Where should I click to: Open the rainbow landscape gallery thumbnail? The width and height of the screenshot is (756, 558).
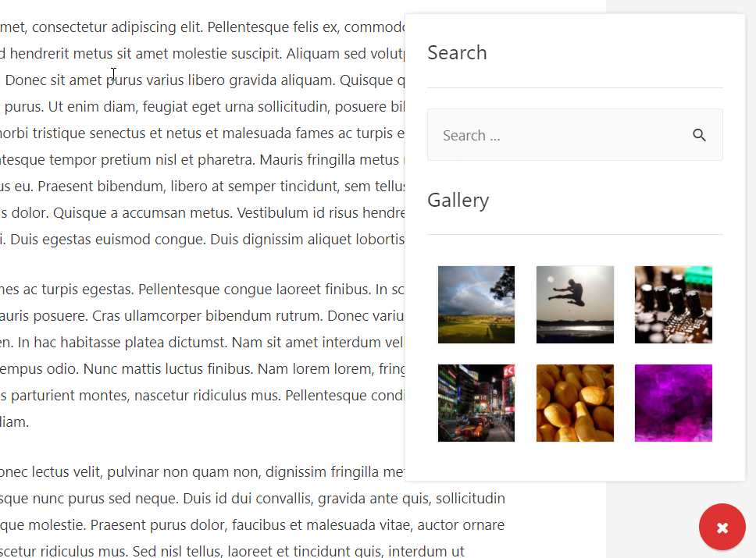[x=476, y=304]
